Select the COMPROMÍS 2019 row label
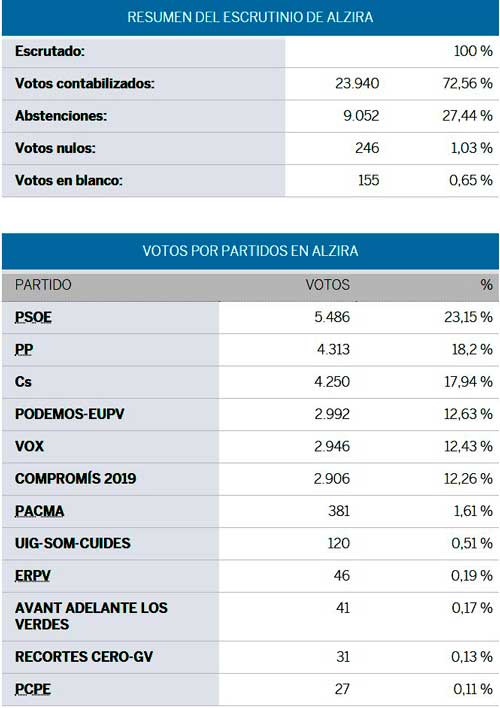500x708 pixels. (x=75, y=479)
